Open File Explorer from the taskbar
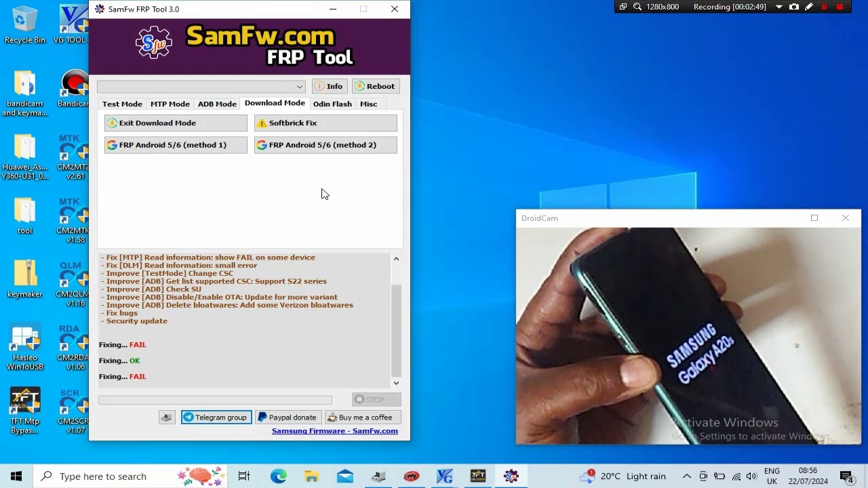This screenshot has height=488, width=868. tap(311, 476)
